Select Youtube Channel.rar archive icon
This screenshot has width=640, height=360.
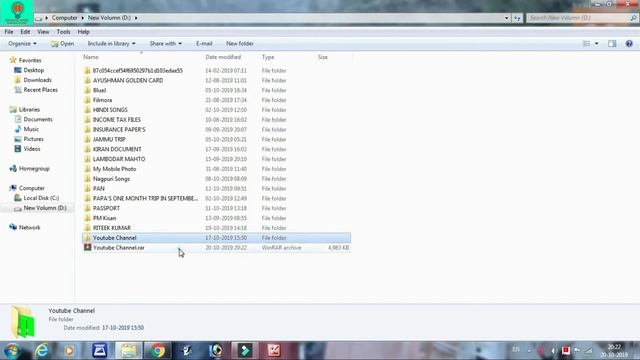pos(87,247)
